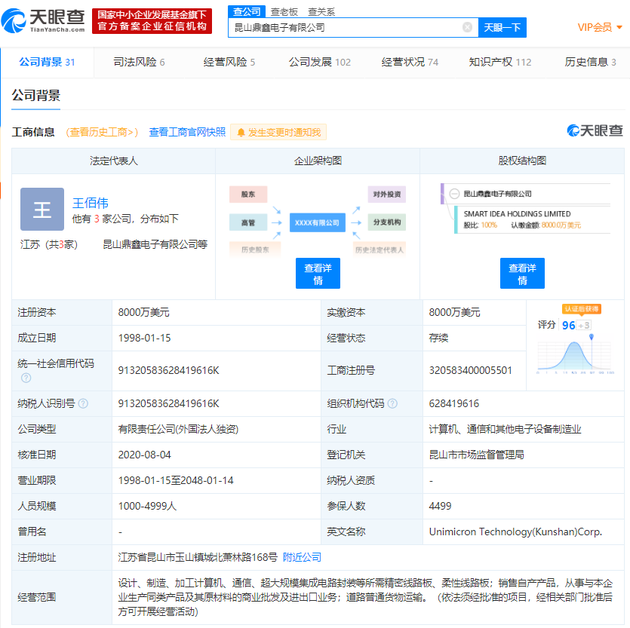Switch to the 查老板 search tab

284,12
